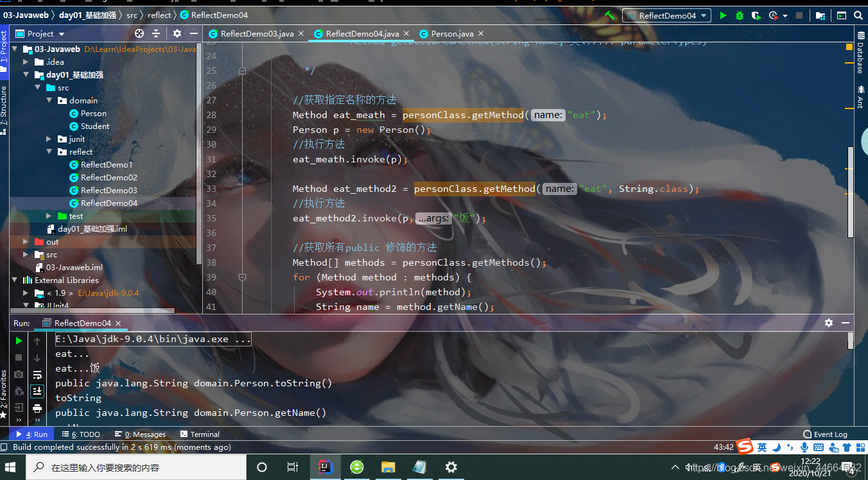Screen dimensions: 868x480
Task: Collapse the day01_基础加强 module
Action: (26, 74)
